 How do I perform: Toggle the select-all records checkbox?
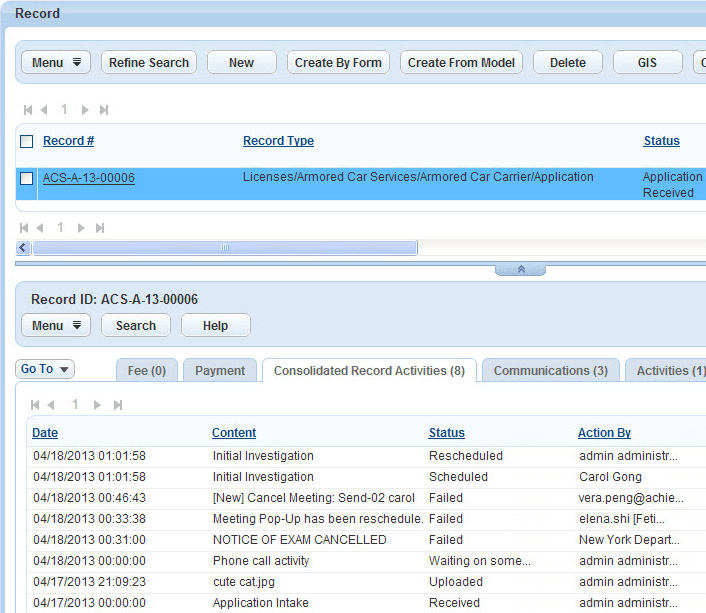point(27,142)
